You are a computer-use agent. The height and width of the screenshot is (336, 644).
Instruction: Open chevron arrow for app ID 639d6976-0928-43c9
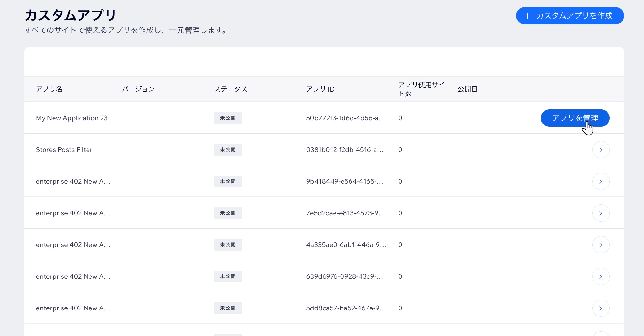[x=601, y=276]
